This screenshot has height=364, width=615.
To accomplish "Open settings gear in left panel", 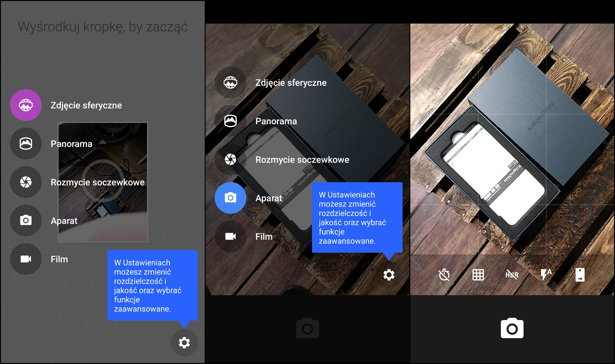I will point(184,342).
